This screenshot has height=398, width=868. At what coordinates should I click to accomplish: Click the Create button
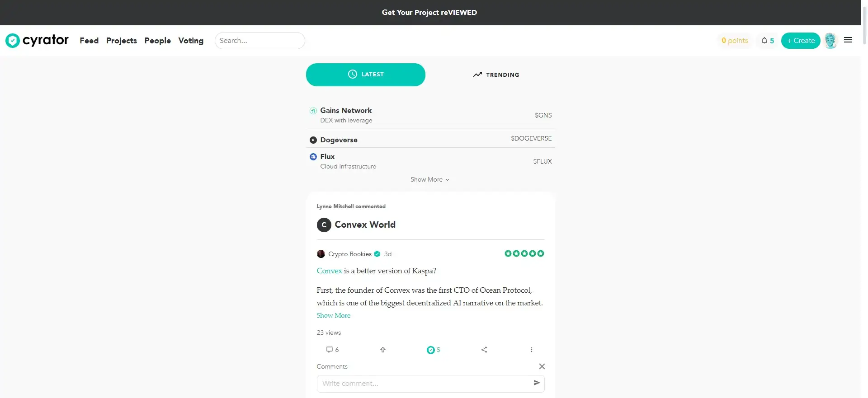click(x=800, y=41)
